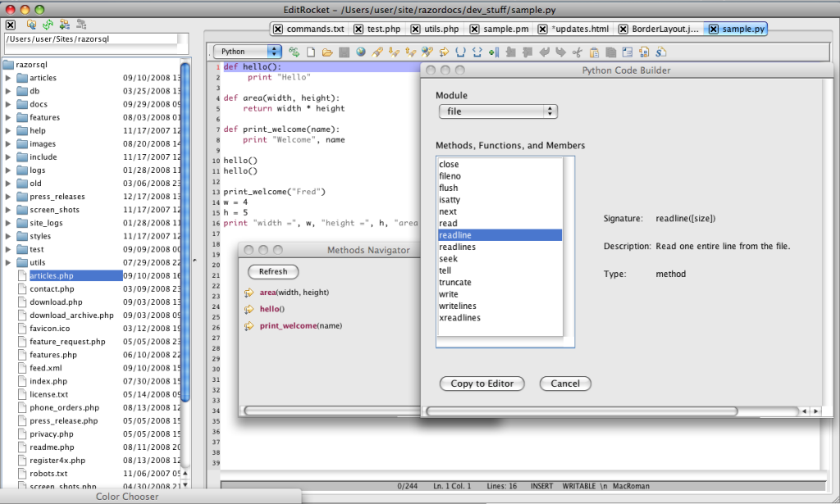
Task: Click the up-folder icon in file browser
Action: 32,25
